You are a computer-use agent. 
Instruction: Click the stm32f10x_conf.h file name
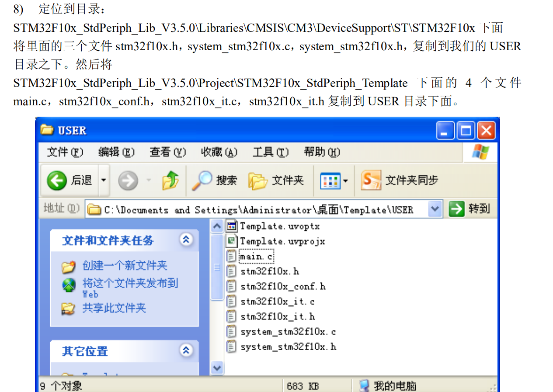point(283,287)
